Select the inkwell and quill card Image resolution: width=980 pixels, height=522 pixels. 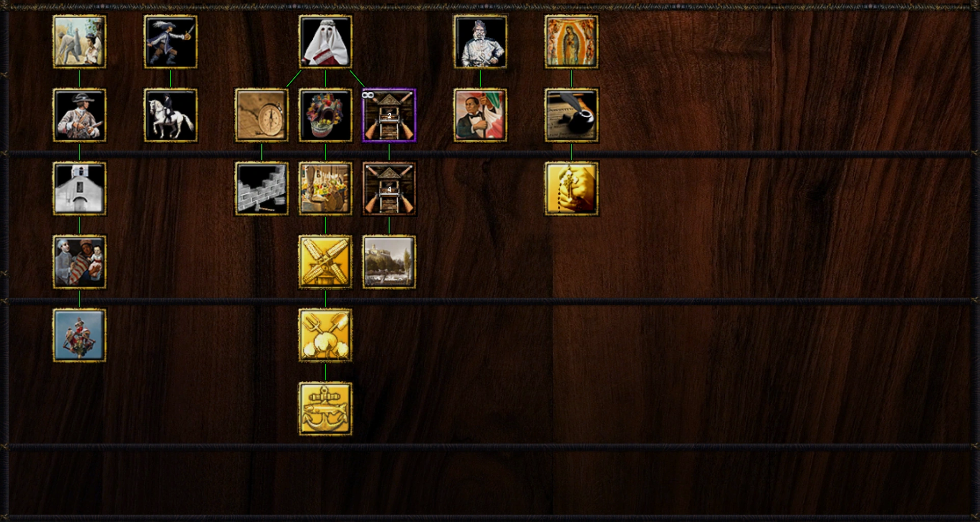click(x=571, y=115)
